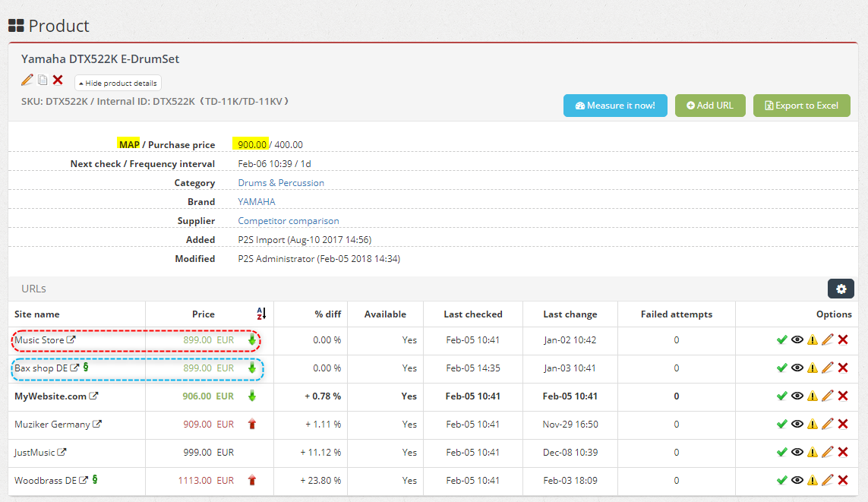Viewport: 868px width, 502px height.
Task: Open Bax shop DE external link icon
Action: pos(74,368)
